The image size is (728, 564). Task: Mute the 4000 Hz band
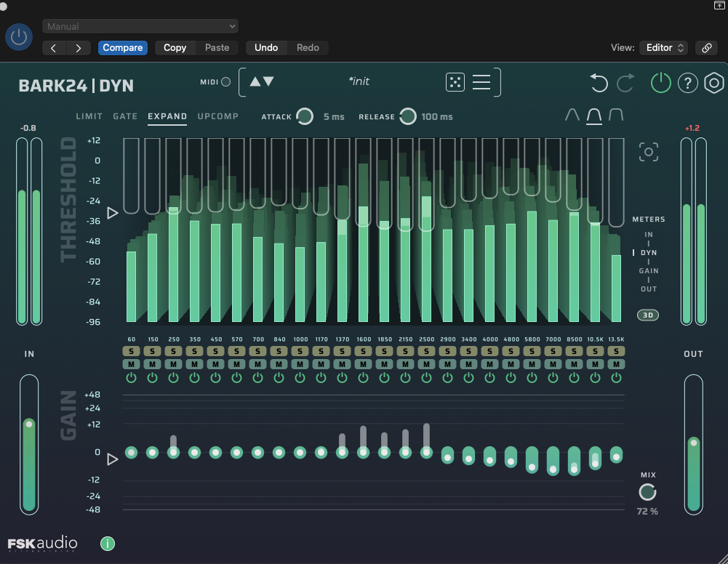[490, 364]
